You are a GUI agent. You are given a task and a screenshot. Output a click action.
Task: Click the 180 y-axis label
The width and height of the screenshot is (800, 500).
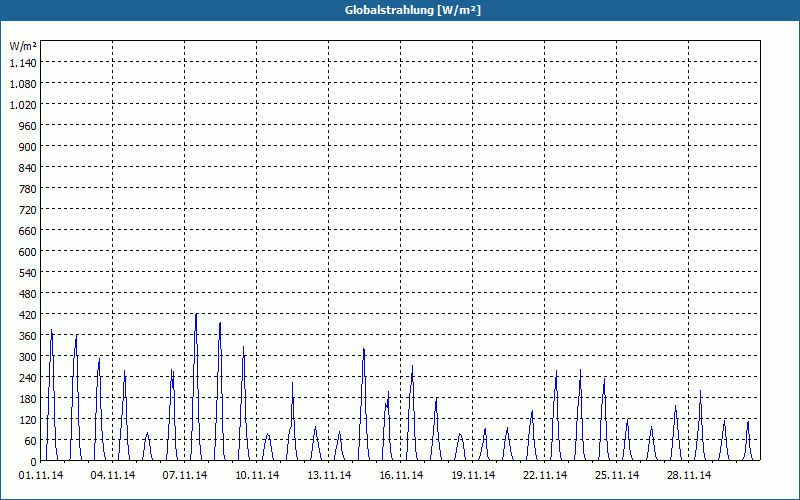(28, 399)
